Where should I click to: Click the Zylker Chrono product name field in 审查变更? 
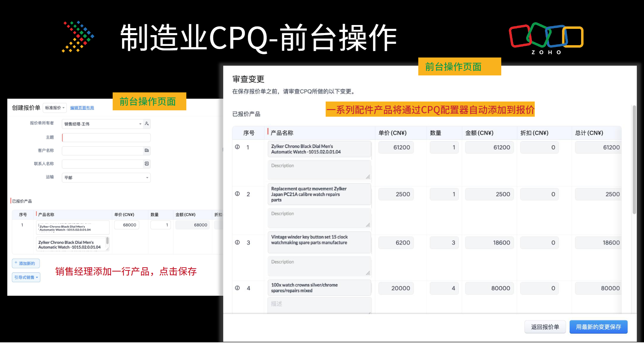coord(319,149)
